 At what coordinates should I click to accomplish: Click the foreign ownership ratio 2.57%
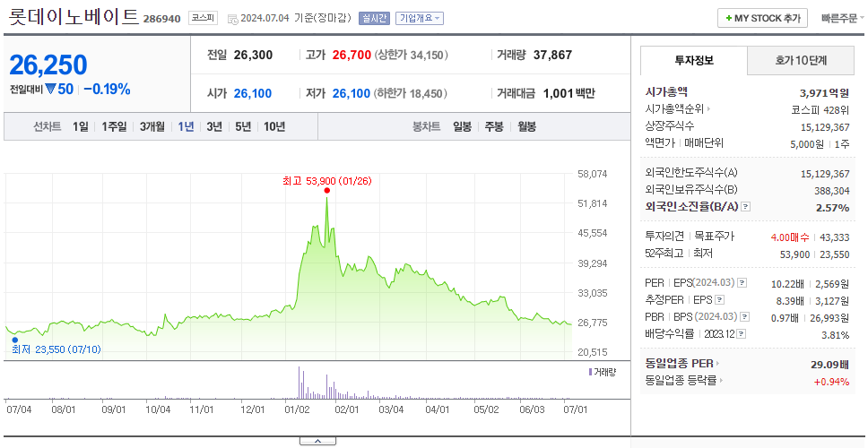click(x=832, y=208)
